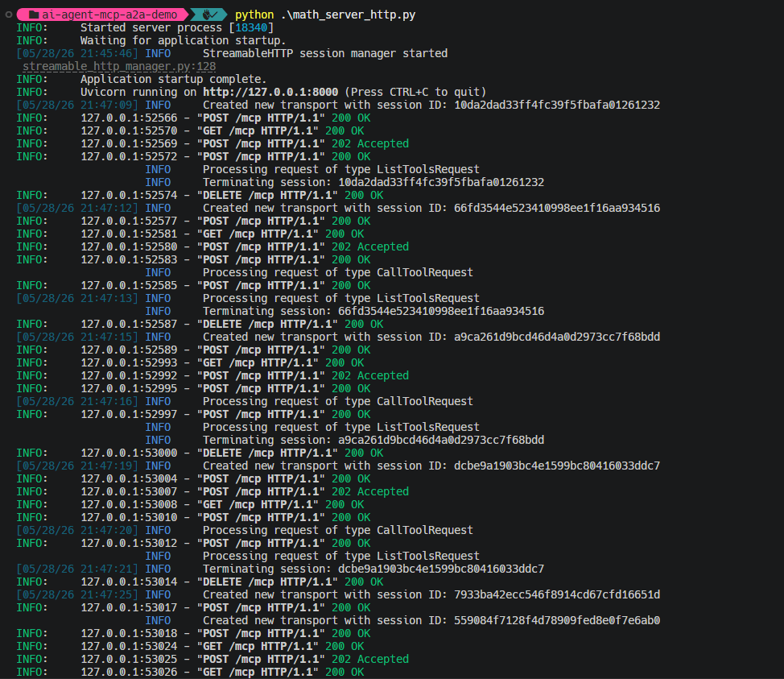This screenshot has height=679, width=784.
Task: Select session ID 66fd3544... in the Created line
Action: (x=557, y=208)
